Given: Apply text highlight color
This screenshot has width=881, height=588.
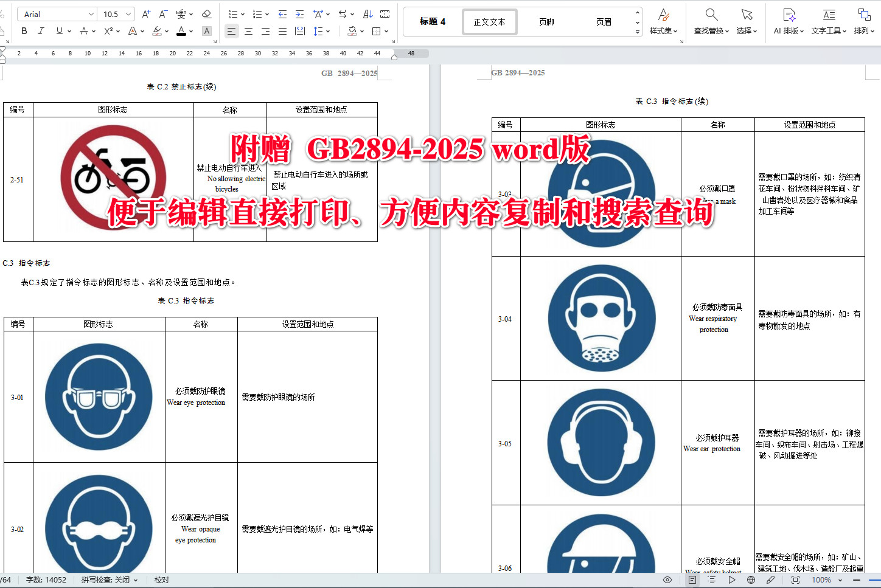Looking at the screenshot, I should point(158,31).
